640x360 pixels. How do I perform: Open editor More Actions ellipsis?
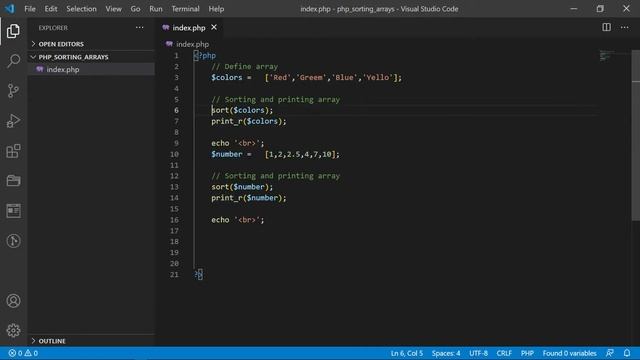pos(624,27)
